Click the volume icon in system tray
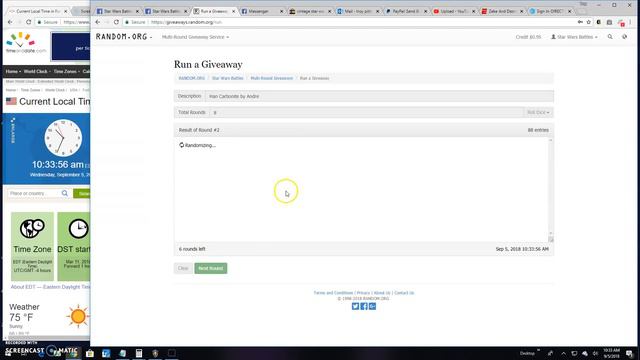 [x=596, y=353]
